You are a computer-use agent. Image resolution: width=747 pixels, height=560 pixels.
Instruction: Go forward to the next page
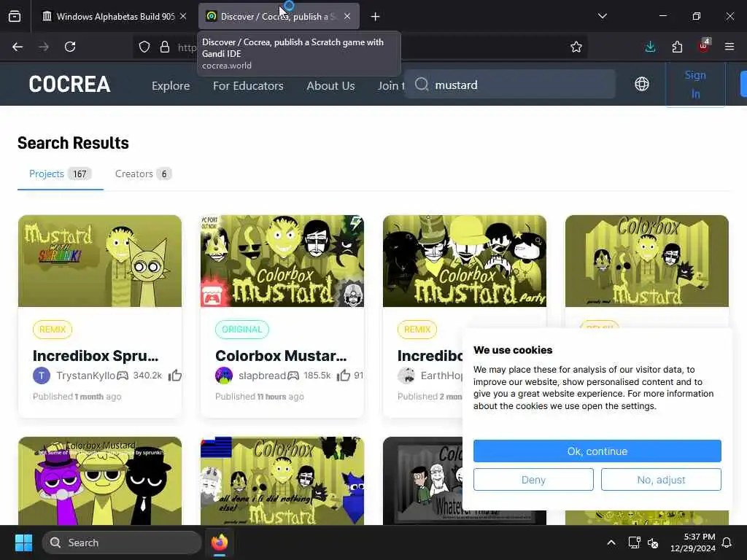pos(44,47)
